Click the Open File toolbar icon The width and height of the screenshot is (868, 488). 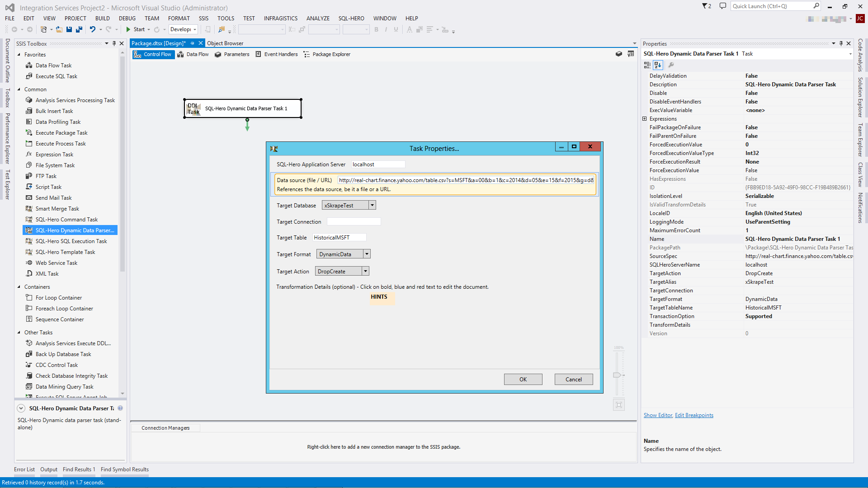coord(59,29)
